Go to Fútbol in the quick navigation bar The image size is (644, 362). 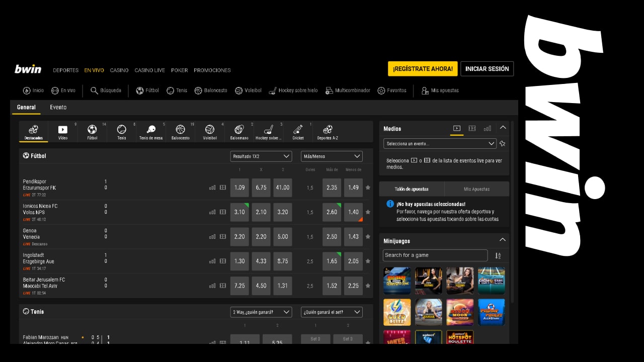[147, 90]
